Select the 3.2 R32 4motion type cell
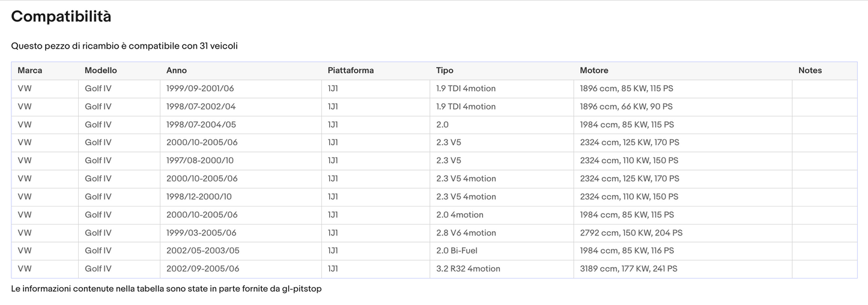 pyautogui.click(x=468, y=269)
